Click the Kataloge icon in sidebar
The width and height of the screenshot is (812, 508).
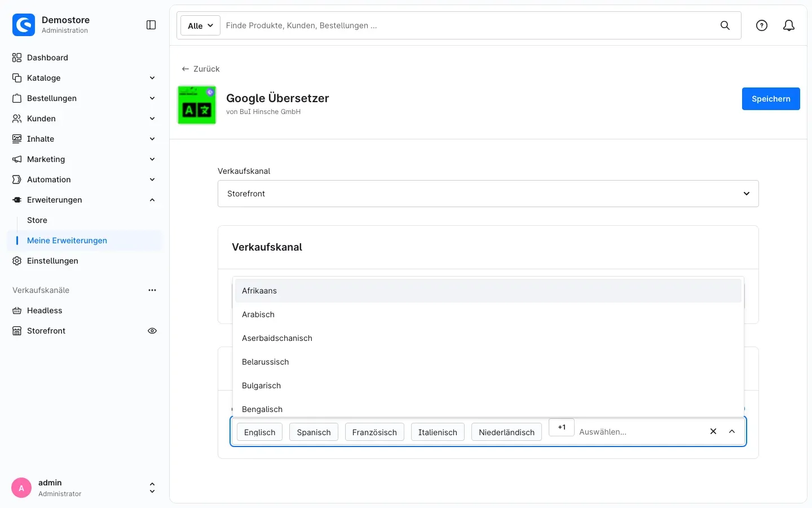17,78
